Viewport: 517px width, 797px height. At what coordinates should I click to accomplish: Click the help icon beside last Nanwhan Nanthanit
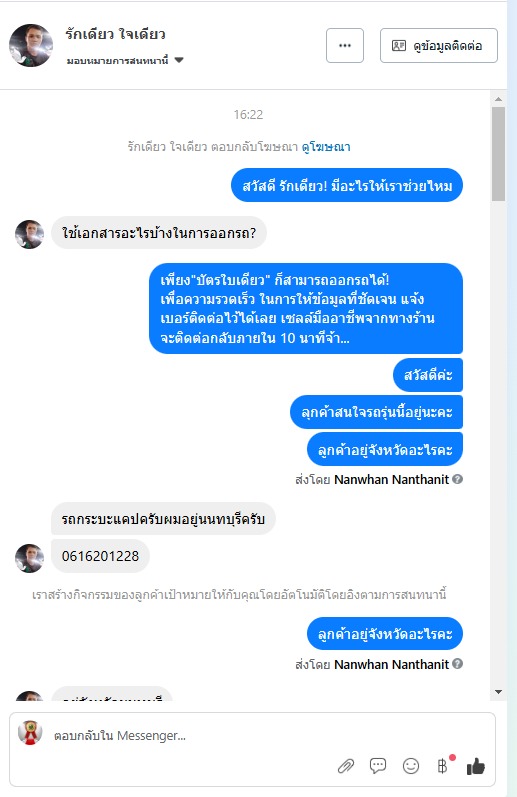[x=458, y=663]
